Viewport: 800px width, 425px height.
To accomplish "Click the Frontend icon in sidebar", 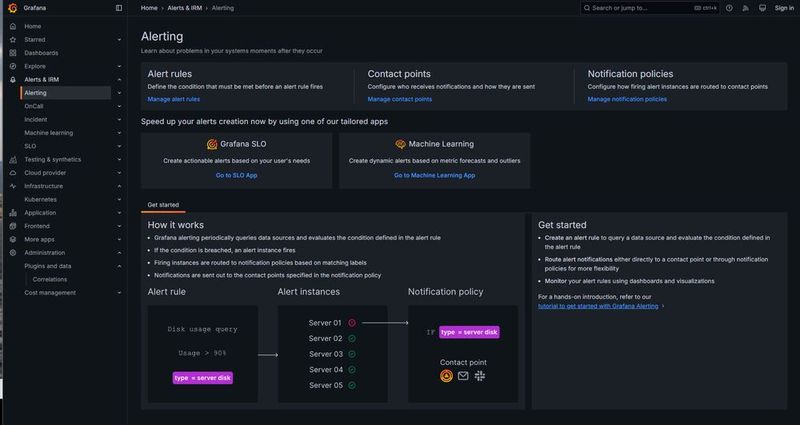I will click(x=13, y=226).
